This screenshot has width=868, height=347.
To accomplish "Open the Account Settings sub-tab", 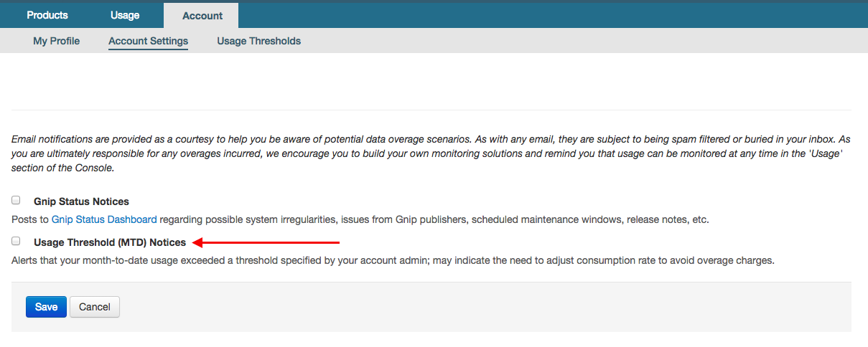I will 148,41.
